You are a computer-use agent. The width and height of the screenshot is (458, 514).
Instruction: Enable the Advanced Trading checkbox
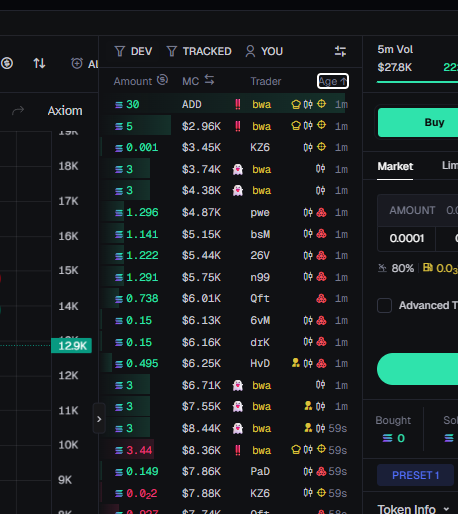point(384,305)
